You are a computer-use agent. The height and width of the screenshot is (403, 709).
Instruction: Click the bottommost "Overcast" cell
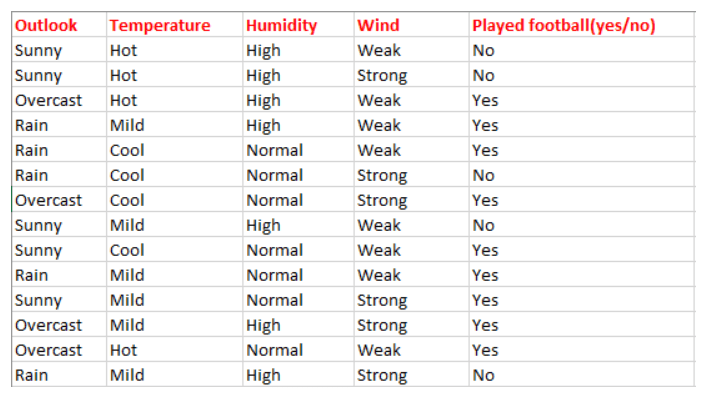click(x=48, y=350)
